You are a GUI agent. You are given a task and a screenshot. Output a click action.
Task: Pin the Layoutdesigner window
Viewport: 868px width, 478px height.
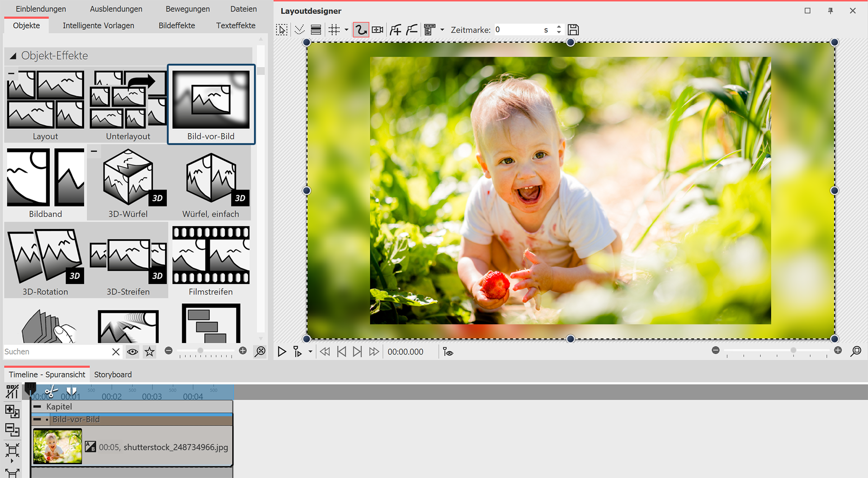[x=830, y=11]
